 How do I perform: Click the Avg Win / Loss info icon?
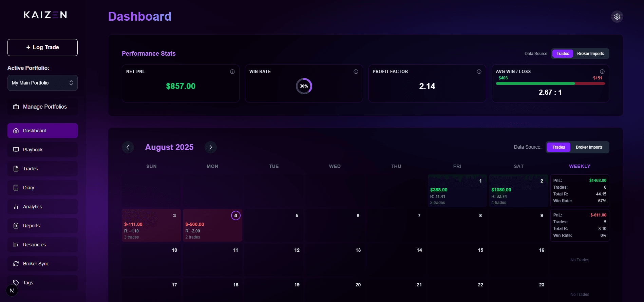coord(602,72)
